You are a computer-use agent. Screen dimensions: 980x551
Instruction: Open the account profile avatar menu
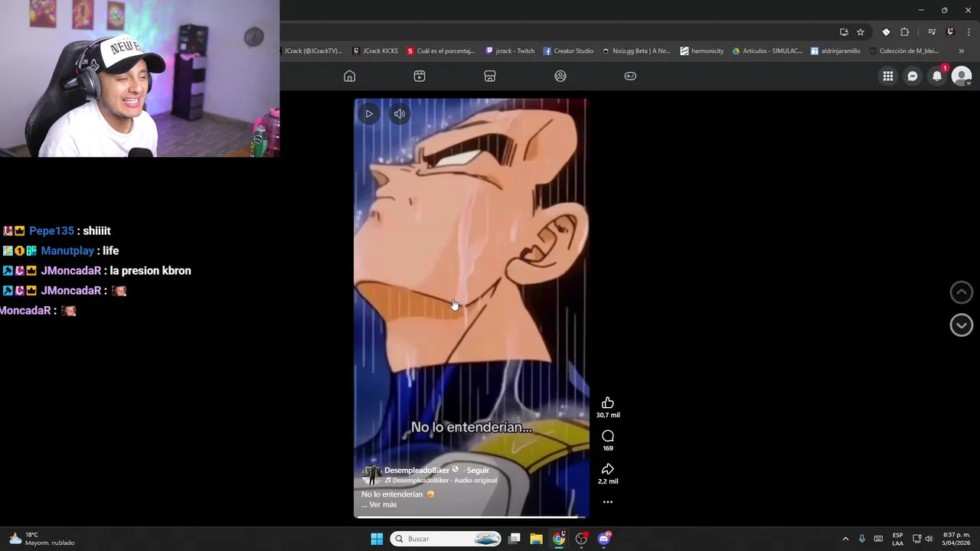(962, 76)
